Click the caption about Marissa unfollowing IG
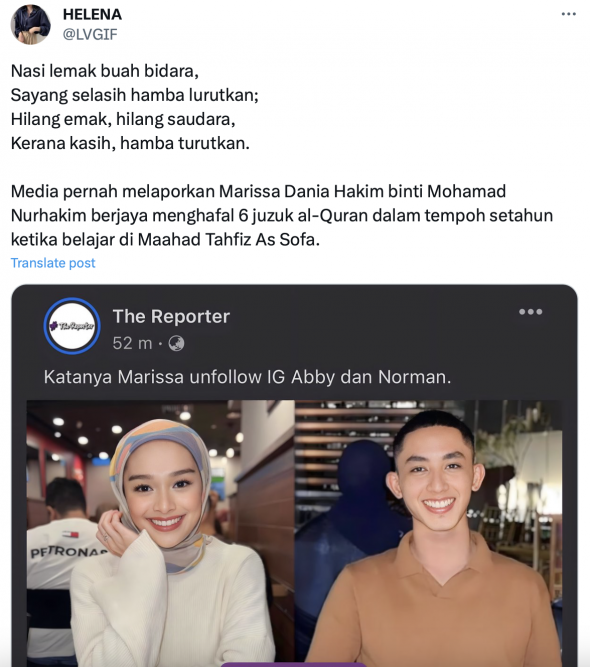 click(247, 377)
